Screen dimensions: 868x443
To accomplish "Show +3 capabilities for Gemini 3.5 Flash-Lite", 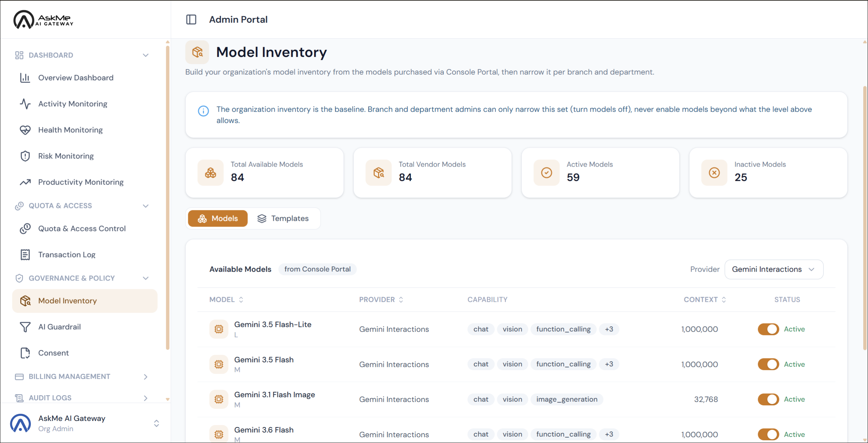I will click(609, 329).
